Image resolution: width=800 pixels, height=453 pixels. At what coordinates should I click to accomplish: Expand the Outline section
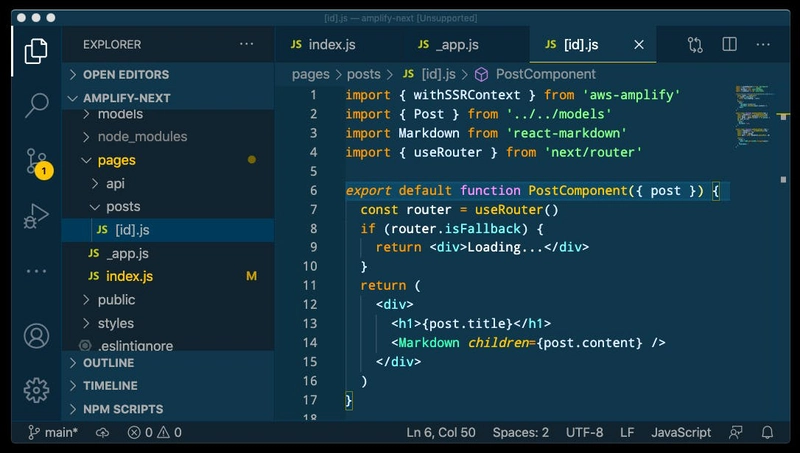pyautogui.click(x=168, y=363)
